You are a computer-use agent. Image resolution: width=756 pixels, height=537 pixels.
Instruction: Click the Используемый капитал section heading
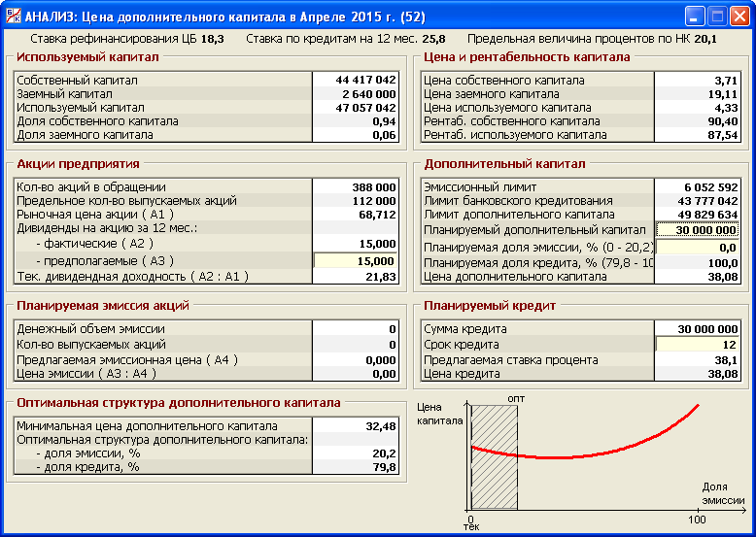click(87, 57)
